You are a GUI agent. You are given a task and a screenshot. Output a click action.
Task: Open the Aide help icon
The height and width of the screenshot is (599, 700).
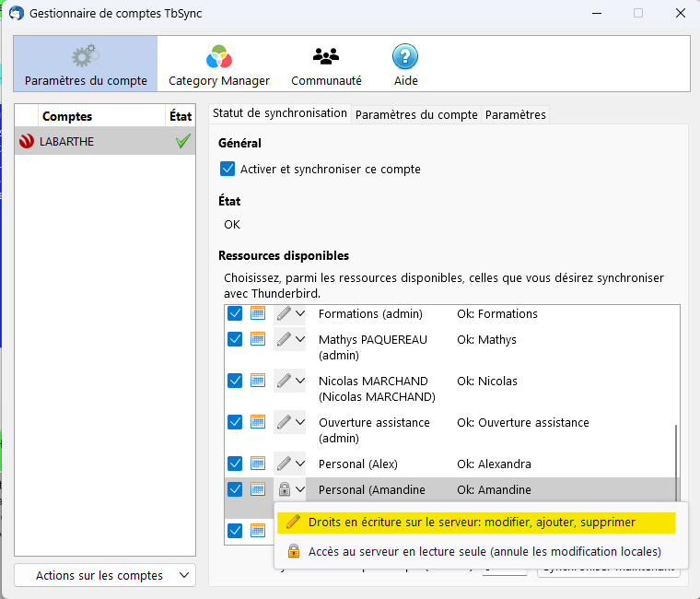tap(405, 57)
